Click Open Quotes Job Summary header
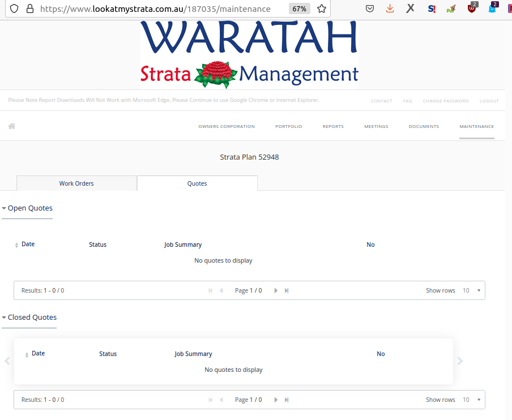The image size is (512, 420). pos(183,245)
